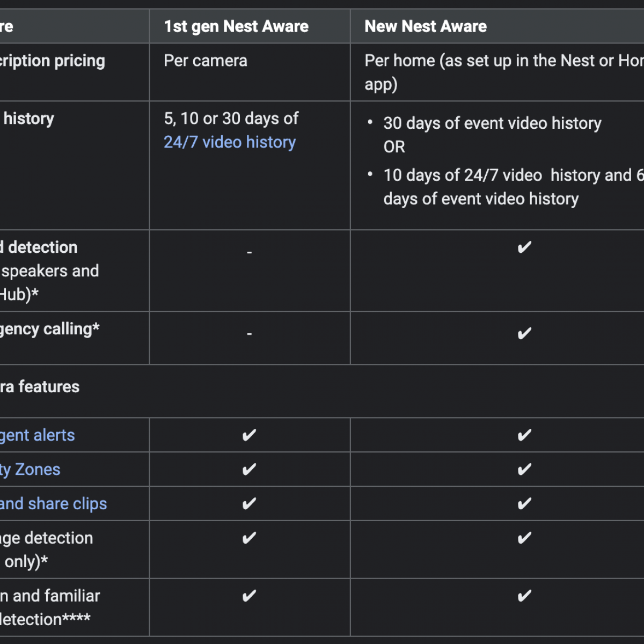Open the 24/7 video history link

(x=230, y=142)
